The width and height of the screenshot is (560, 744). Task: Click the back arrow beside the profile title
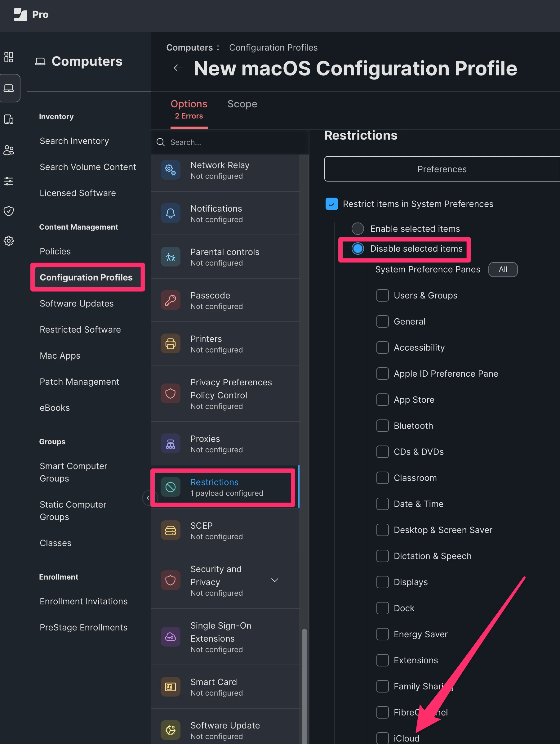pos(178,68)
